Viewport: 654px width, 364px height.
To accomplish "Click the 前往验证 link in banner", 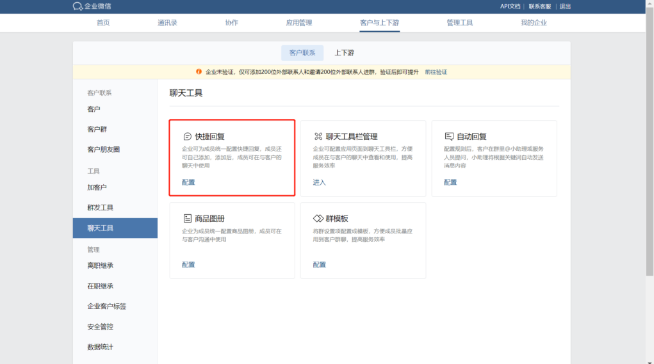I will tap(436, 72).
